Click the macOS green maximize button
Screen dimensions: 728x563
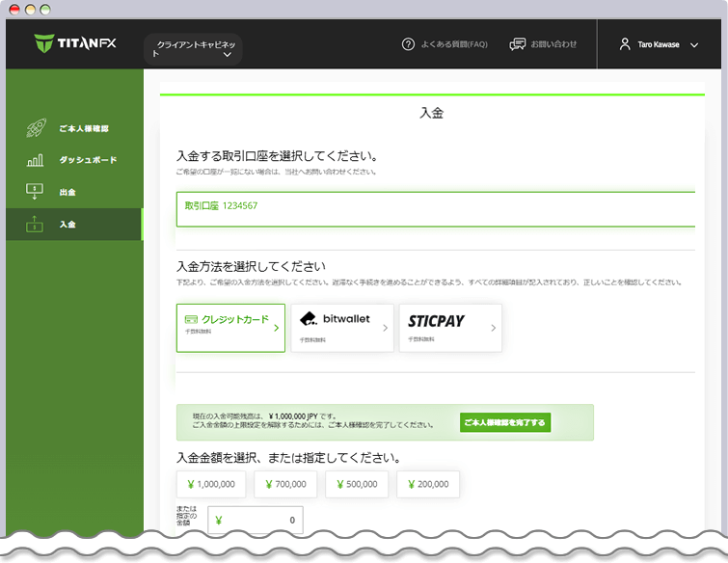[45, 10]
